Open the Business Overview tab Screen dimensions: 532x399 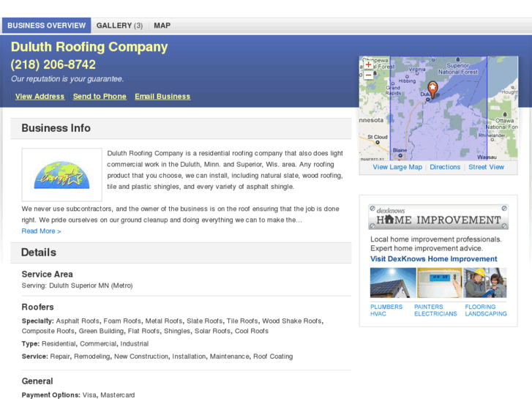[47, 26]
